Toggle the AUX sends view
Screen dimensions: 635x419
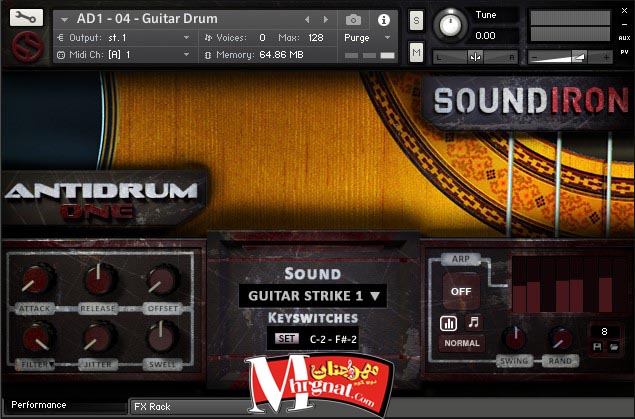coord(624,38)
